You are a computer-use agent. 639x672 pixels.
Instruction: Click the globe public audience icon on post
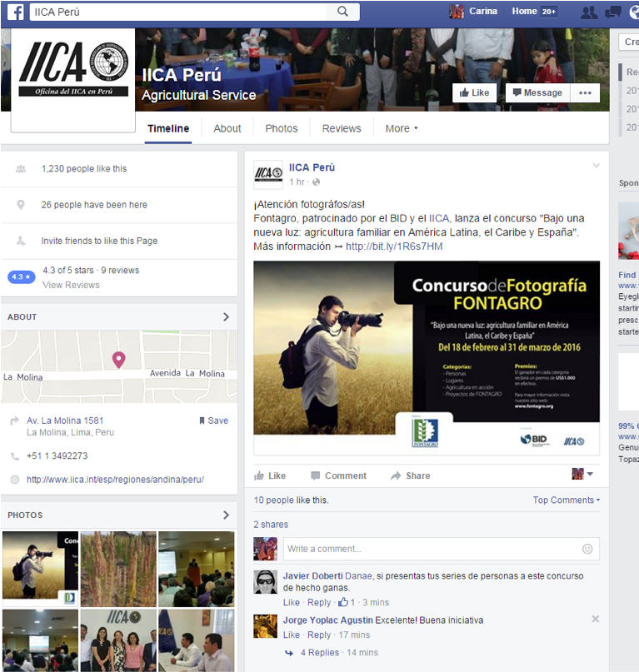coord(316,182)
